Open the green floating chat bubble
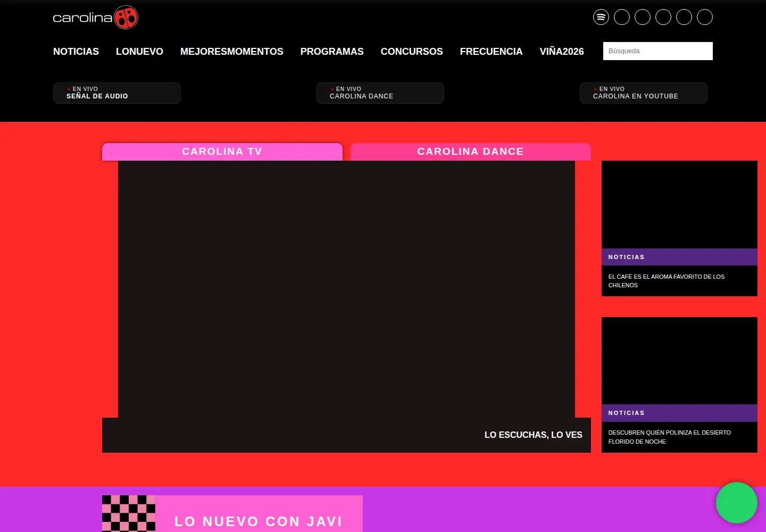 (737, 503)
